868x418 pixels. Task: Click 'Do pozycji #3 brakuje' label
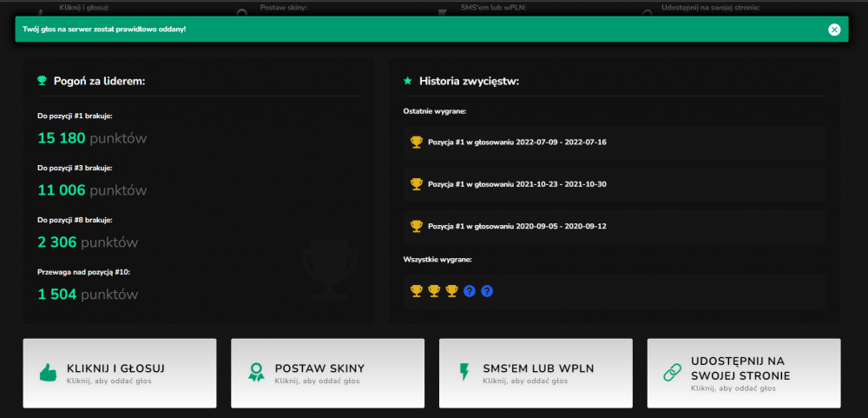click(76, 168)
